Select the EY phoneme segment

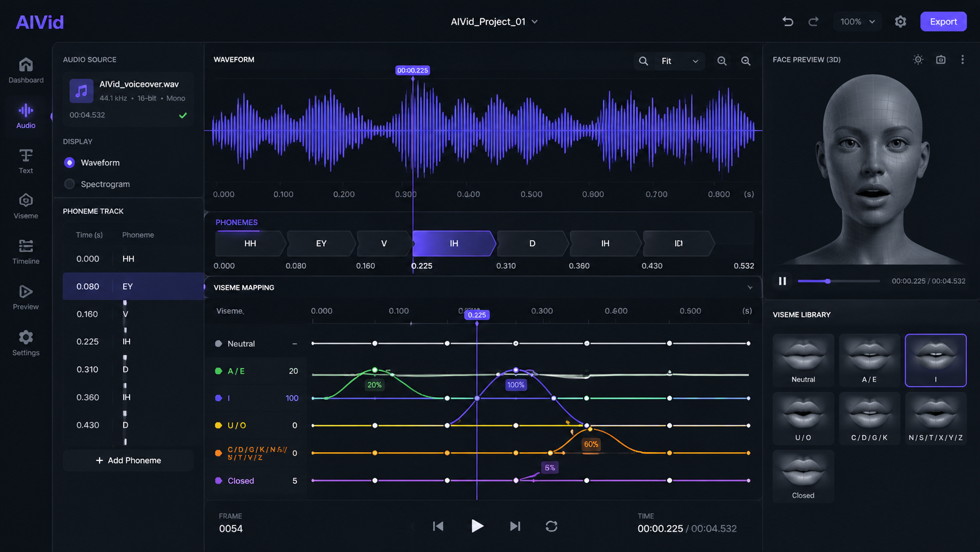321,243
